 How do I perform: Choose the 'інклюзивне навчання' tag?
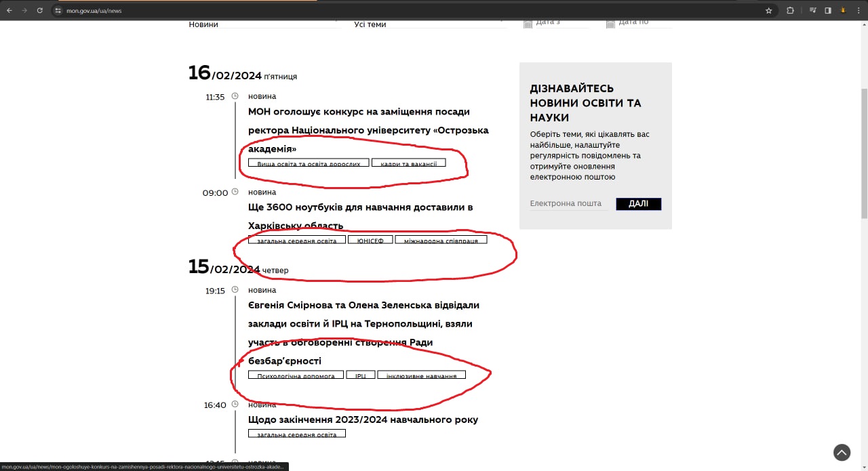[421, 375]
